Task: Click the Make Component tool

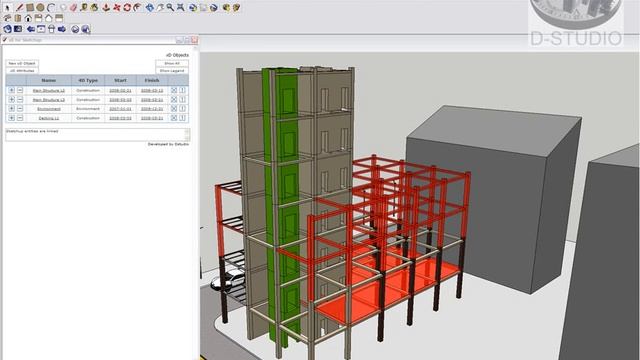Action: [x=63, y=7]
